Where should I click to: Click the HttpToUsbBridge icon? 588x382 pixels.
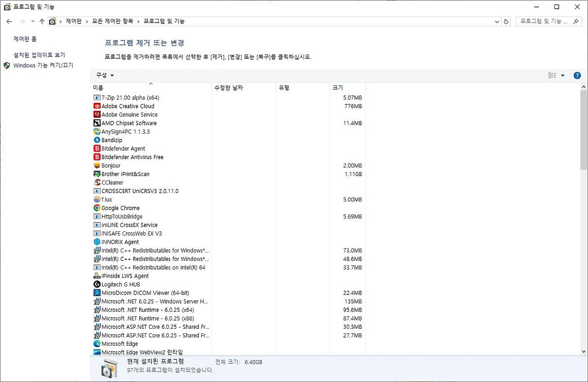pyautogui.click(x=97, y=217)
